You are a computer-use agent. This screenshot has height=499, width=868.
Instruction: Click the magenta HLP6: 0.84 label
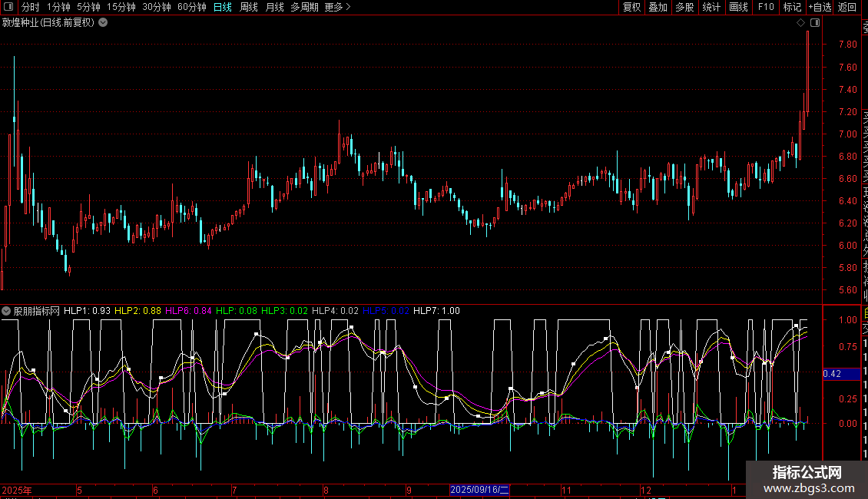tap(189, 311)
